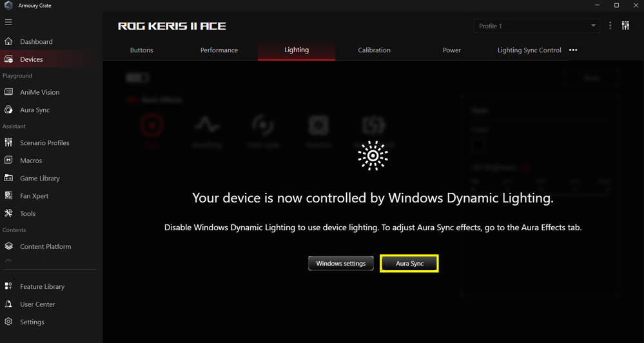Screen dimensions: 644x343
Task: Click the Feature Library icon
Action: tap(8, 286)
